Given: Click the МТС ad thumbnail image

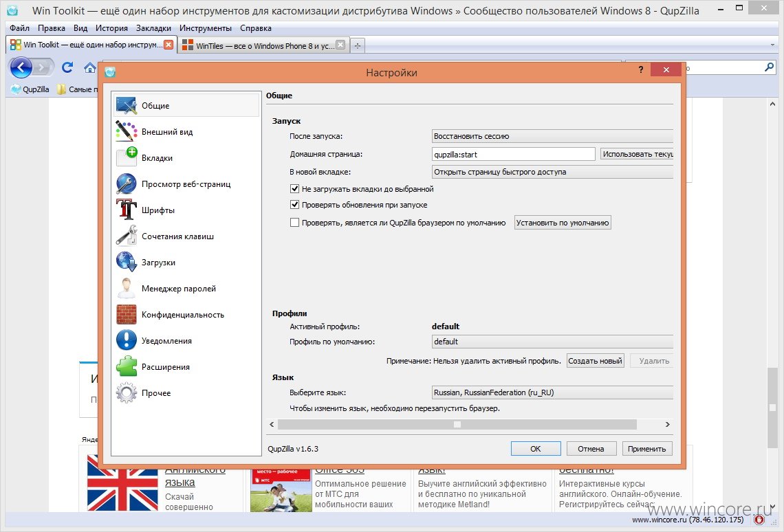Looking at the screenshot, I should pos(281,489).
